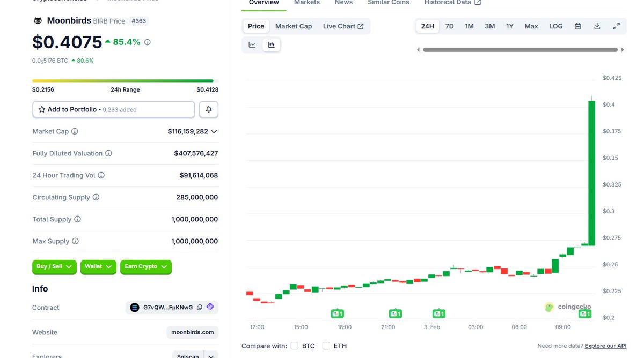644x358 pixels.
Task: Open the Historical Data tab
Action: [453, 3]
